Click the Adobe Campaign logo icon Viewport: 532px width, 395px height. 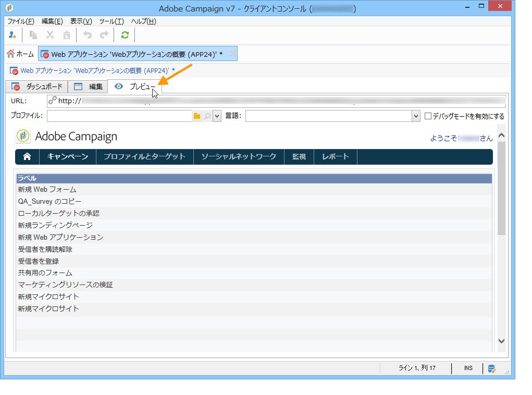coord(23,136)
